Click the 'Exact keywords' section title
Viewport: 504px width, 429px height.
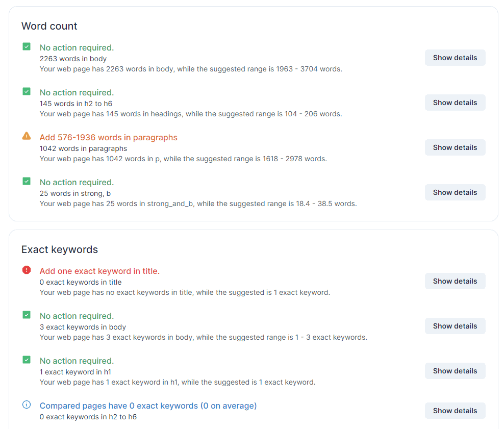point(60,249)
